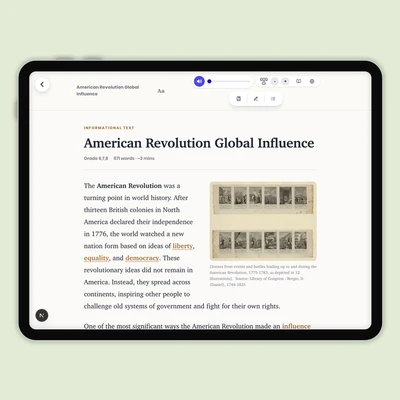400x400 pixels.
Task: Open the revolution illustrations image
Action: (x=263, y=221)
